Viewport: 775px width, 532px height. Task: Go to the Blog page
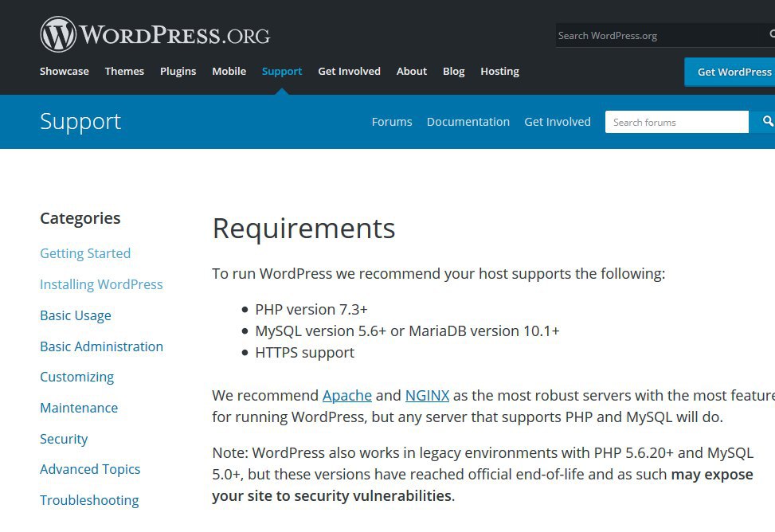click(x=454, y=71)
